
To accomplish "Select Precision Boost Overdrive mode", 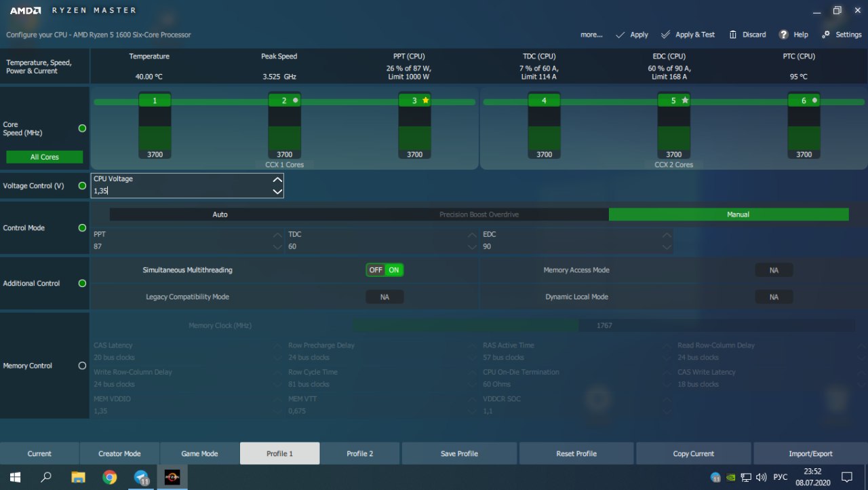I will [x=479, y=214].
